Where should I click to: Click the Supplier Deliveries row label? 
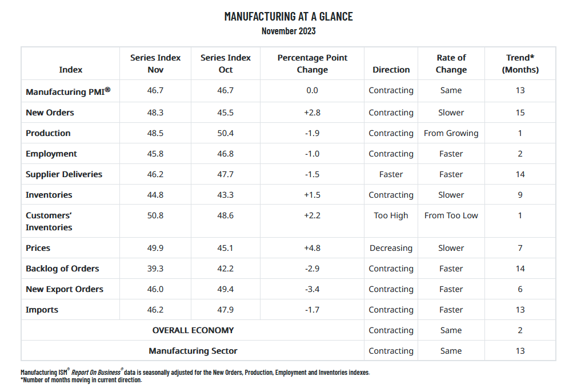click(x=64, y=174)
